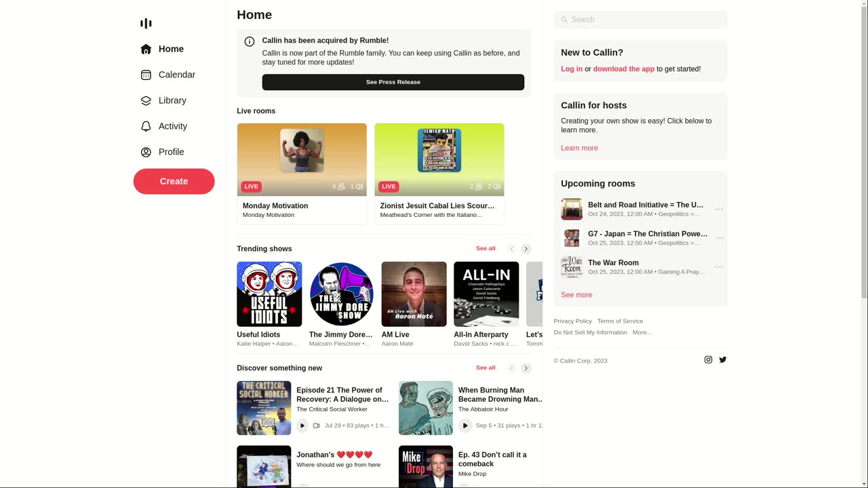Open Mike Drop episode thumbnail
This screenshot has height=488, width=868.
point(426,467)
